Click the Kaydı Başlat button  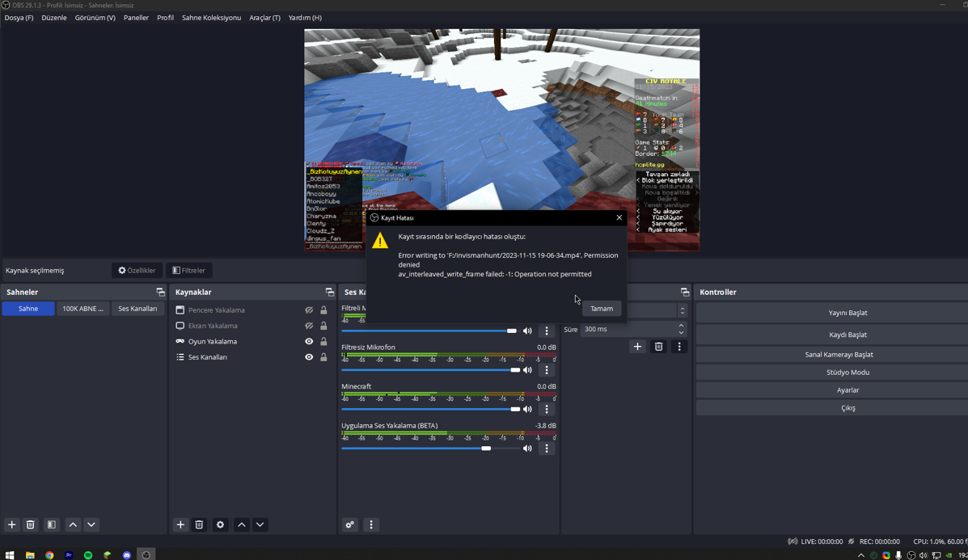click(848, 335)
